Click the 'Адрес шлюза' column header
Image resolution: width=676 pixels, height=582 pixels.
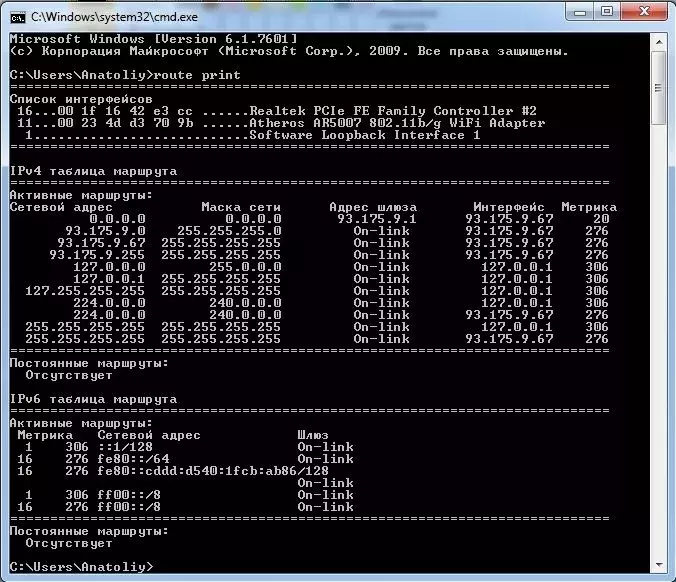[x=373, y=207]
